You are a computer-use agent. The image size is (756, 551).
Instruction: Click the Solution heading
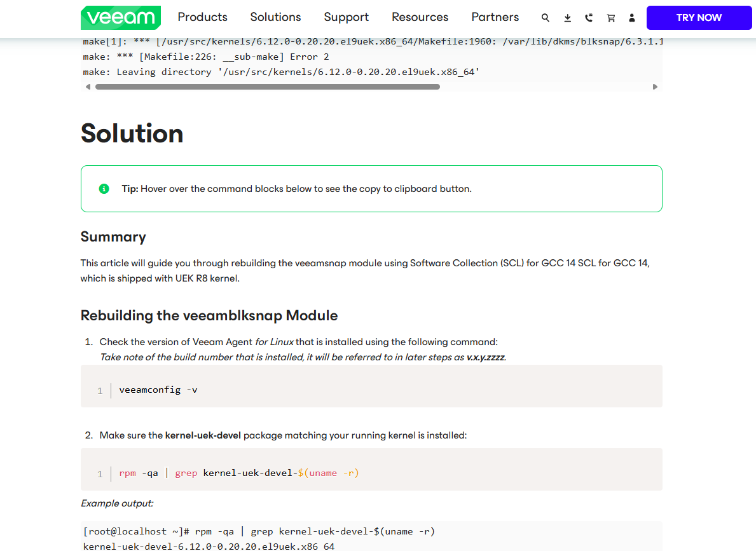pyautogui.click(x=132, y=133)
